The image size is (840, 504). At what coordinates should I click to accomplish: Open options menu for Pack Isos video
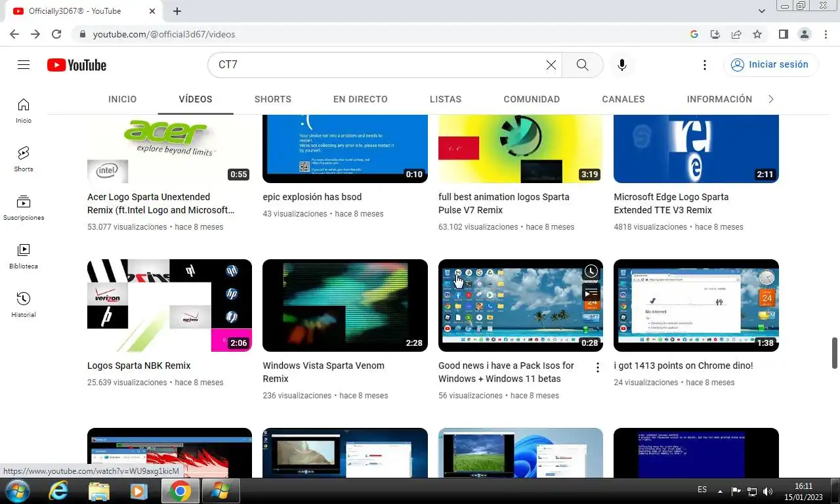tap(597, 367)
